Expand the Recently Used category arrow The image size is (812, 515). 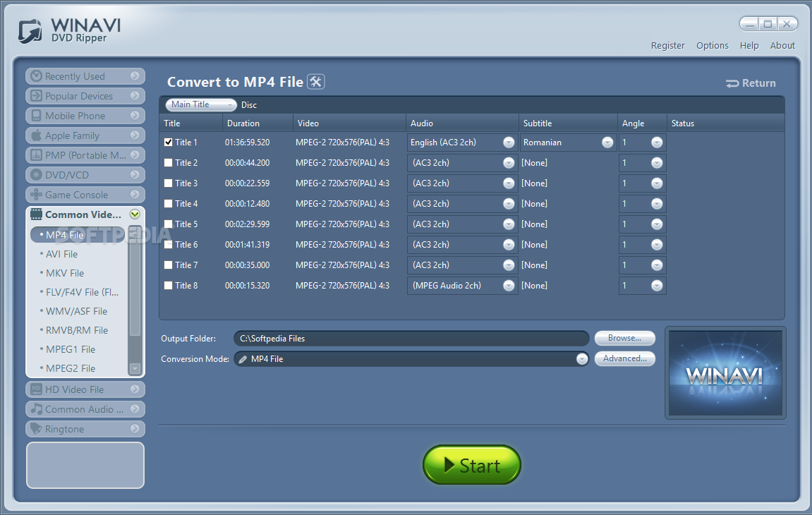tap(135, 76)
